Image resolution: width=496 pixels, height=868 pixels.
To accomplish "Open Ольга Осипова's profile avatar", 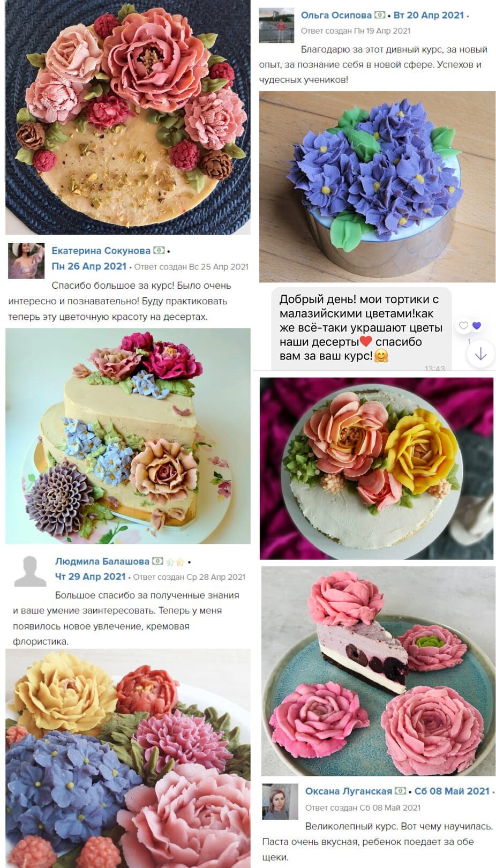I will click(276, 25).
